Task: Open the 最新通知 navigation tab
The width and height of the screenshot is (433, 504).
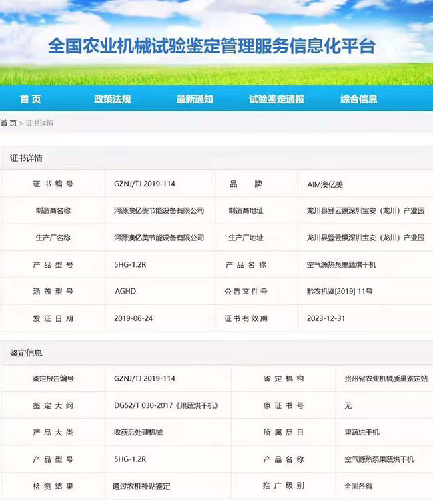Action: [195, 99]
